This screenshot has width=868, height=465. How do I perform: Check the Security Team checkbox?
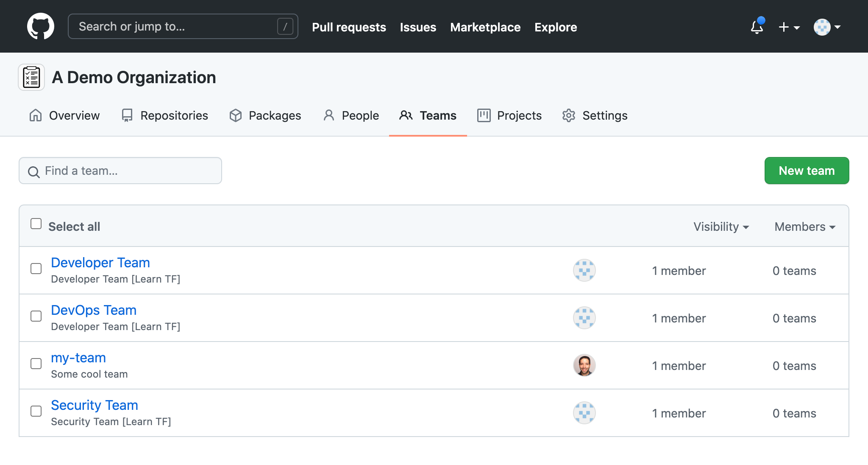[x=36, y=411]
